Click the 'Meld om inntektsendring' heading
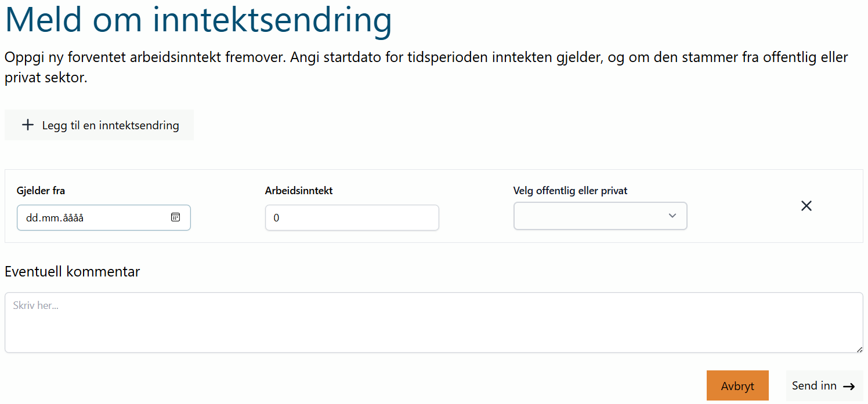Image resolution: width=868 pixels, height=404 pixels. tap(198, 19)
